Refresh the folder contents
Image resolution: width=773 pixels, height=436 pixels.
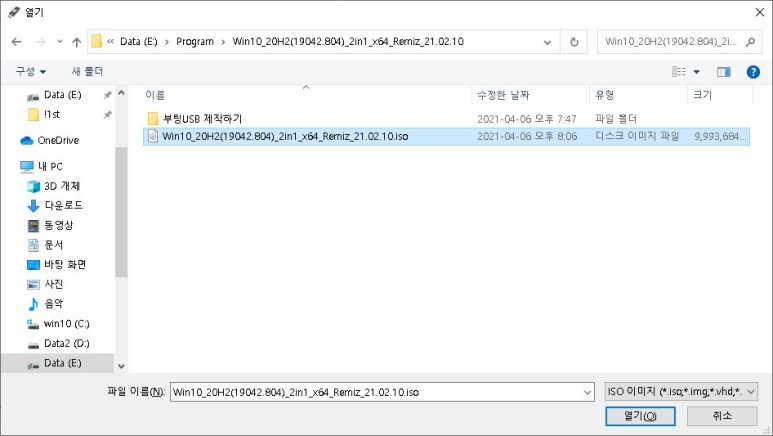pos(574,42)
